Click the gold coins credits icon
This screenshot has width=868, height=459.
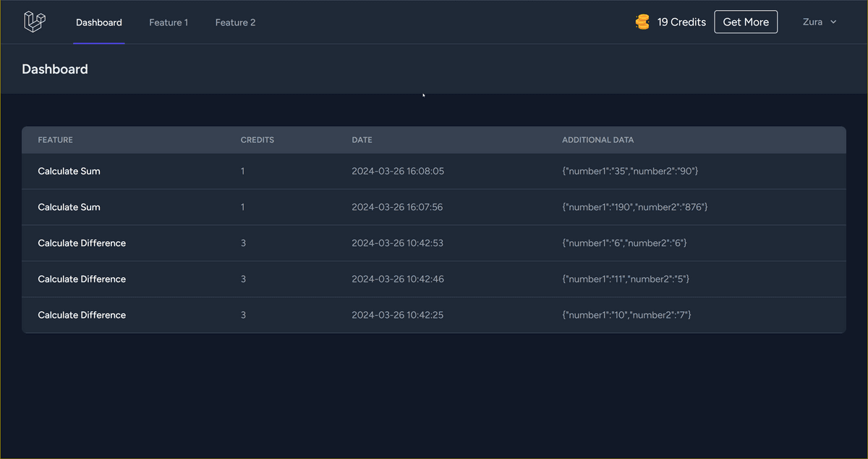[x=642, y=22]
